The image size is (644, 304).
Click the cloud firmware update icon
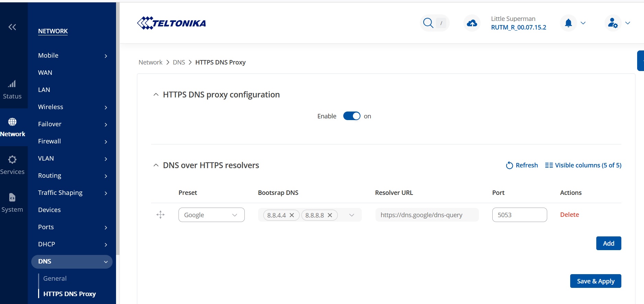(472, 23)
